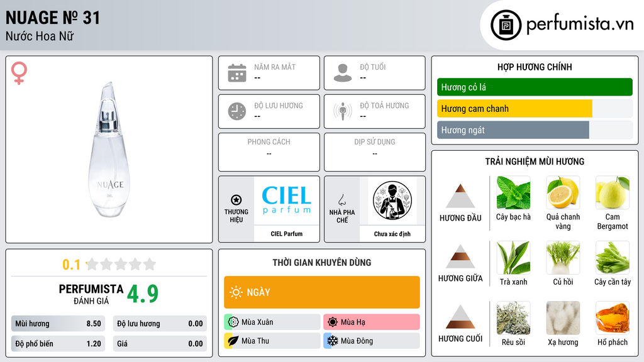This screenshot has width=644, height=362.
Task: Click the calendar icon beside Năm Ra Mắt
Action: coord(237,73)
